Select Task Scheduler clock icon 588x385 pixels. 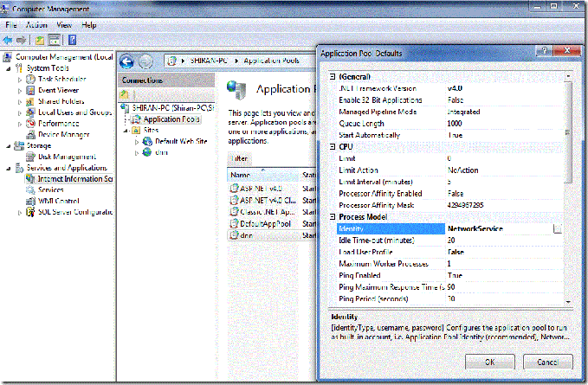point(31,79)
